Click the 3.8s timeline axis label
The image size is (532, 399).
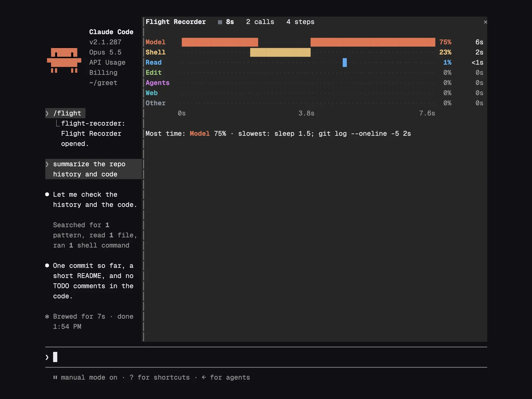coord(306,113)
